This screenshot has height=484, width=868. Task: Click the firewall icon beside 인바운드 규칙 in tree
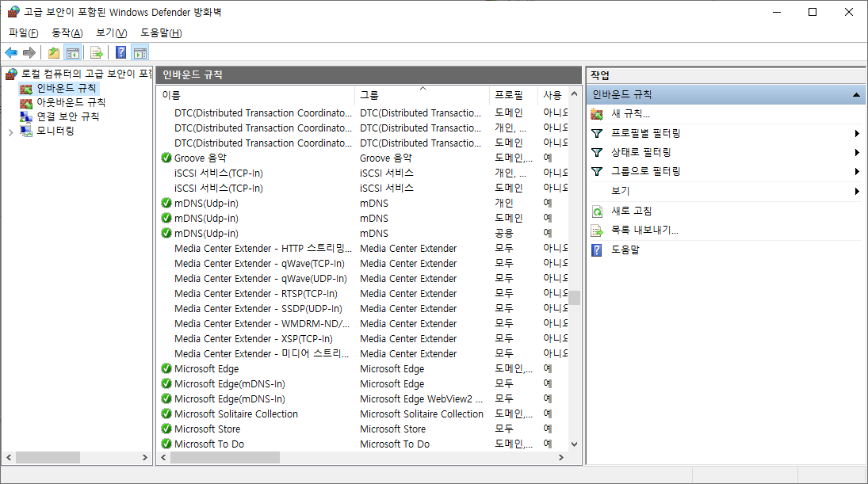pyautogui.click(x=26, y=89)
